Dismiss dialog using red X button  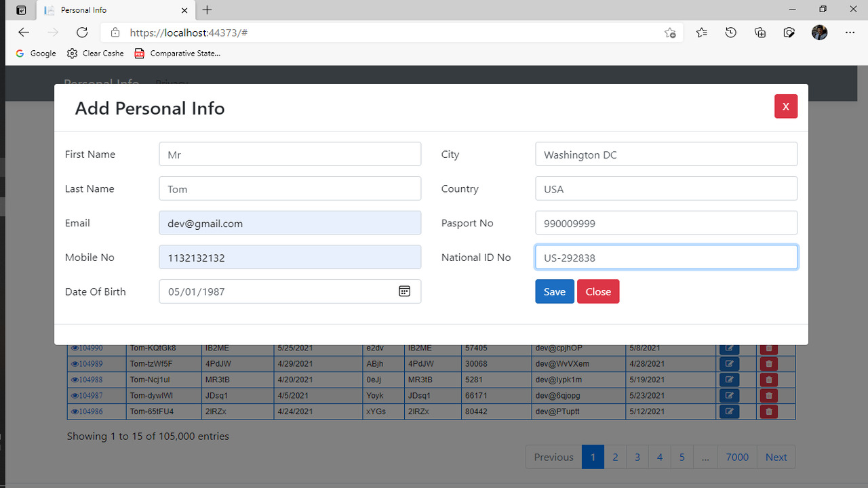coord(785,106)
